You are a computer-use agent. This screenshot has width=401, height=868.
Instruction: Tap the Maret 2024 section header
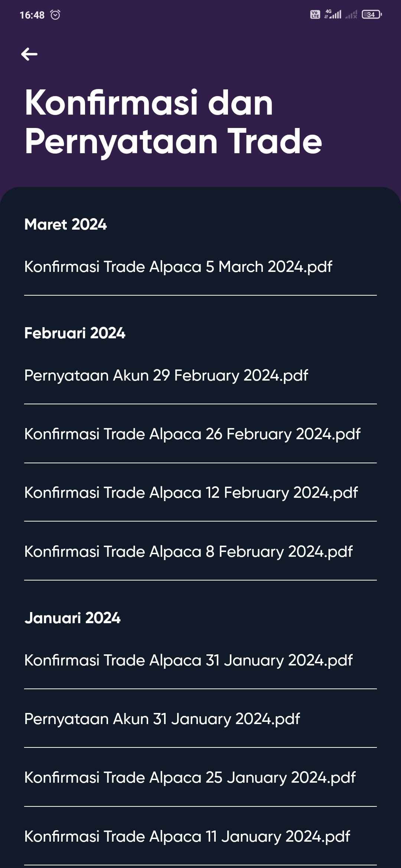point(65,224)
